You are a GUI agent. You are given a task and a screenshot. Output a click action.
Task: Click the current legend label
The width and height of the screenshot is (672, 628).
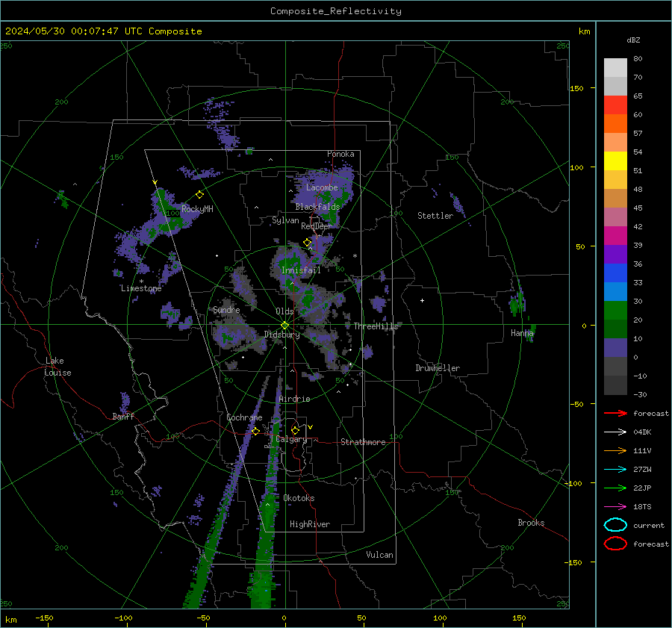tap(649, 526)
